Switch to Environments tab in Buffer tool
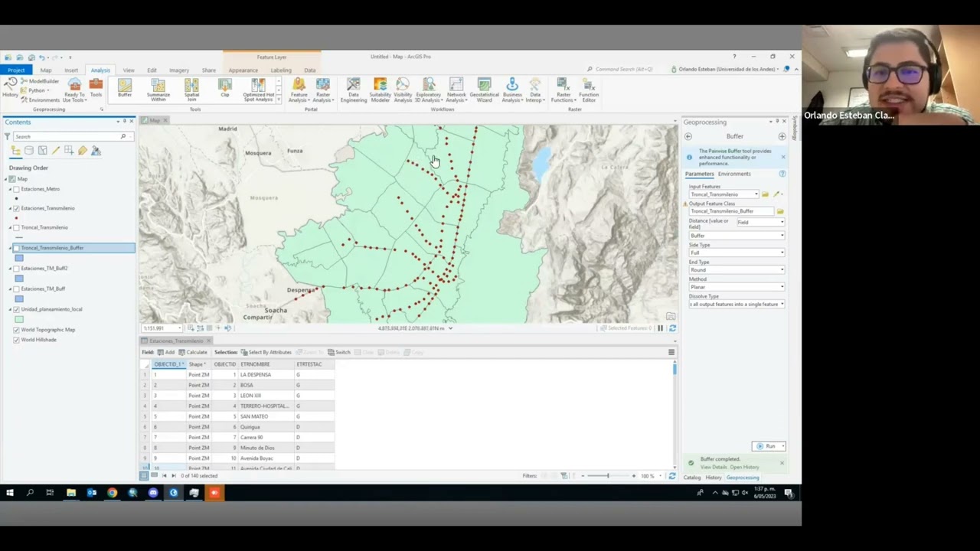 [734, 174]
